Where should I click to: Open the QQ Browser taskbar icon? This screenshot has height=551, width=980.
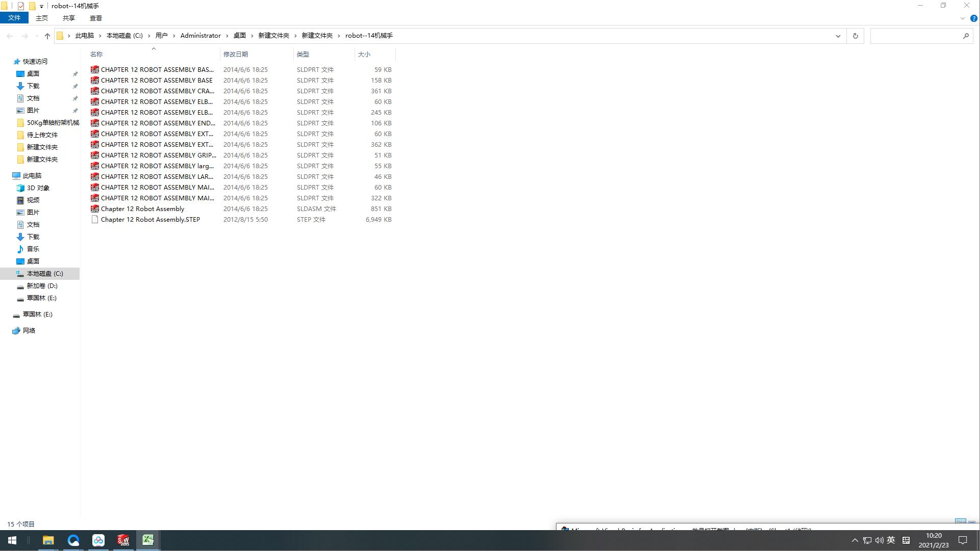point(73,540)
